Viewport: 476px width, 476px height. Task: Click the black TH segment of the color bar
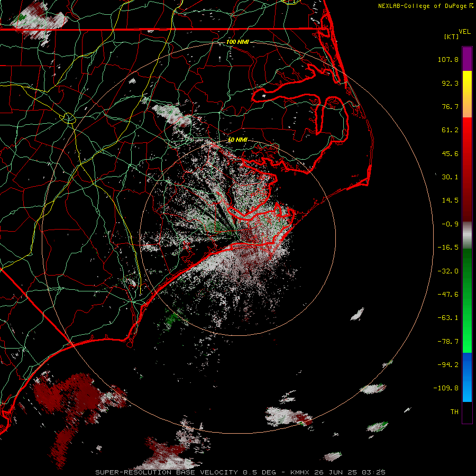tap(467, 412)
